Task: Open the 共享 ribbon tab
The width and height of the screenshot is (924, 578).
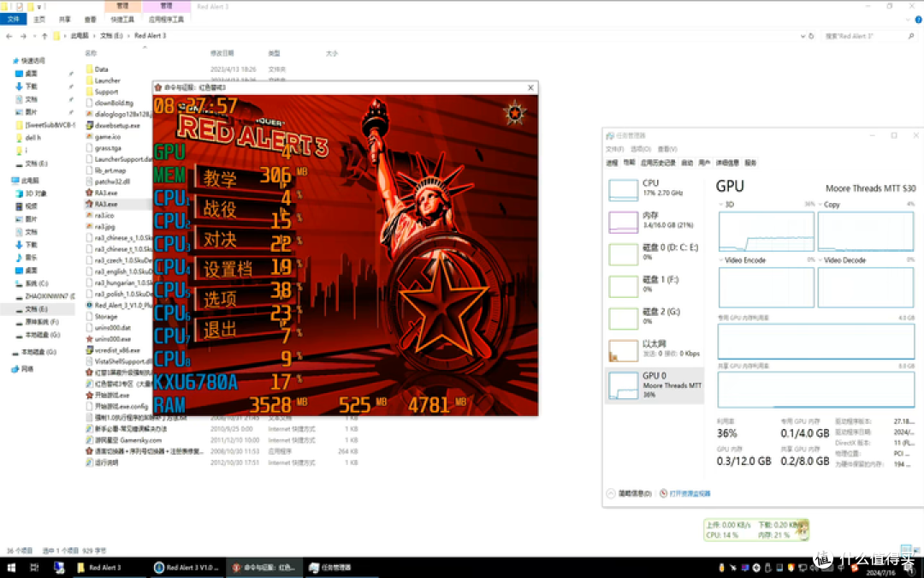Action: point(65,20)
